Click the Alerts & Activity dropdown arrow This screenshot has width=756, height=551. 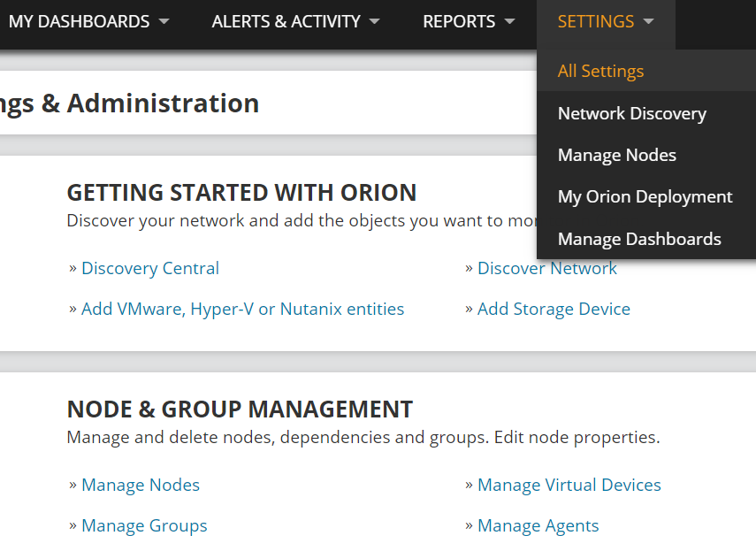tap(374, 22)
